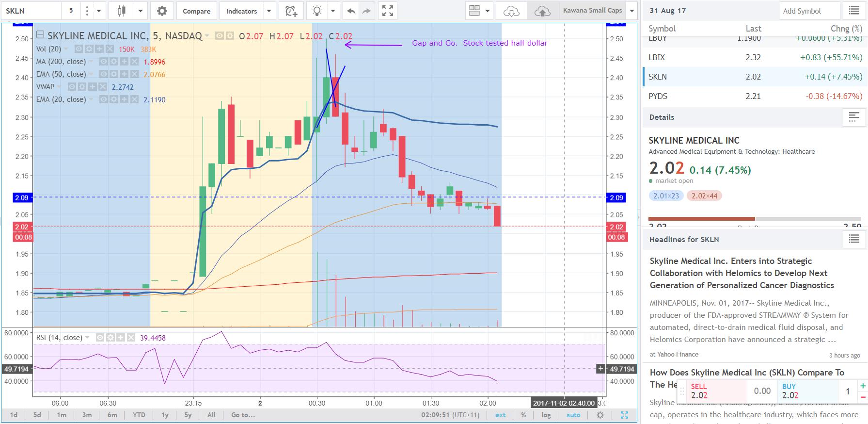
Task: Open chart settings gear in bottom bar
Action: [x=600, y=415]
